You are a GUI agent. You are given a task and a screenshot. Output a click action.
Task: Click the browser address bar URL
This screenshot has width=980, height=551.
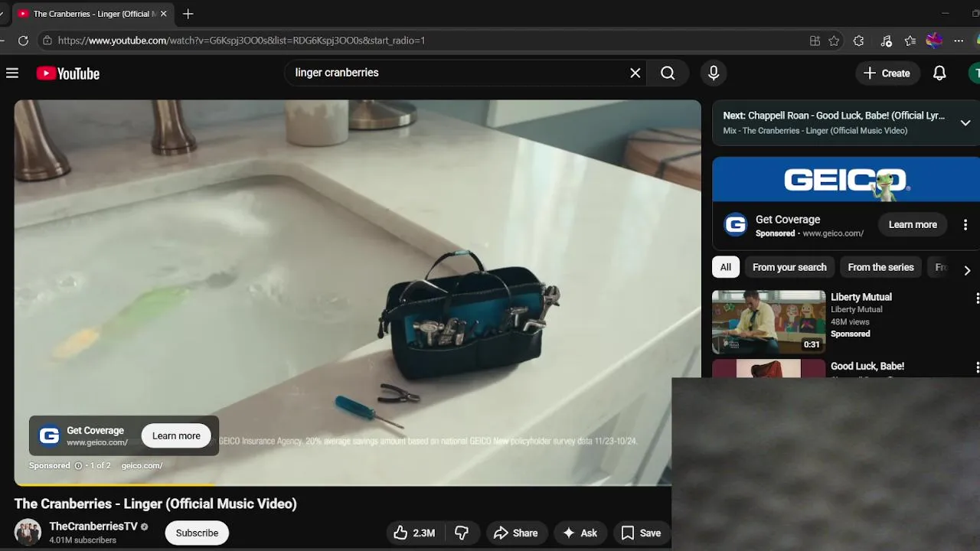241,41
